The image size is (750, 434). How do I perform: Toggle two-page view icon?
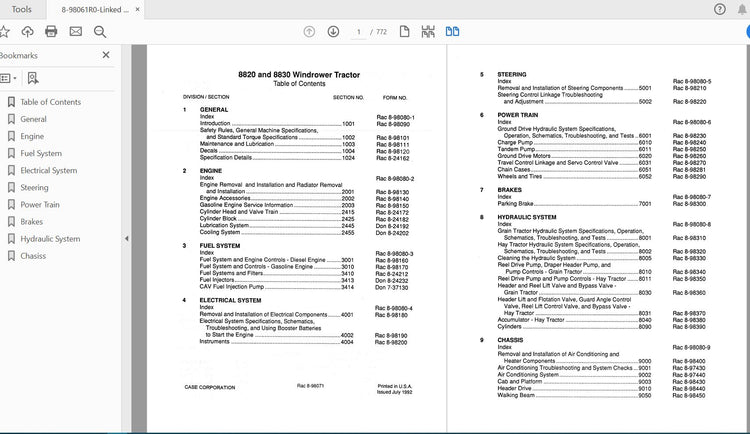tap(452, 32)
